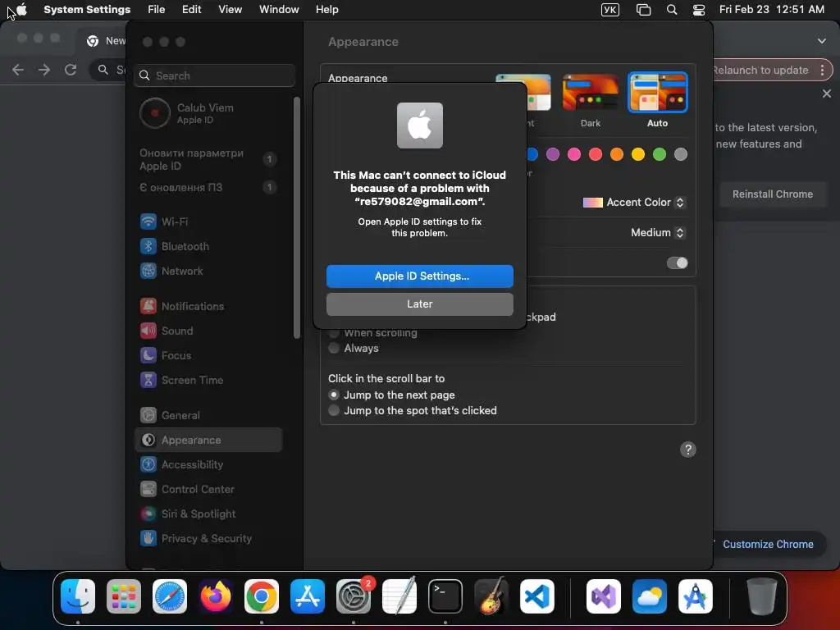
Task: Close Chrome update notification panel
Action: click(827, 94)
